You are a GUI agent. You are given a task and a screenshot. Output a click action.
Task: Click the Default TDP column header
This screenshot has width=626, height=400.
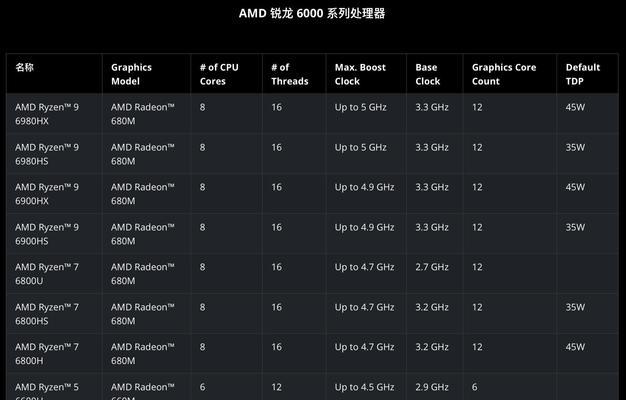tap(583, 74)
